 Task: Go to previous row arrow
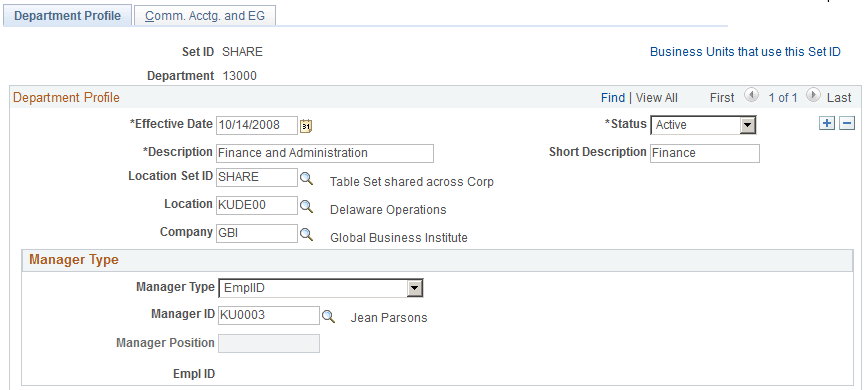(751, 96)
